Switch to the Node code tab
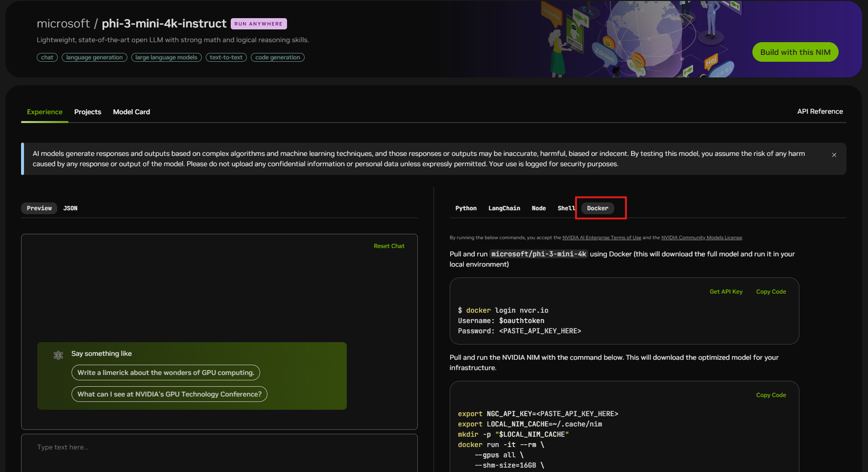The width and height of the screenshot is (868, 472). point(538,208)
